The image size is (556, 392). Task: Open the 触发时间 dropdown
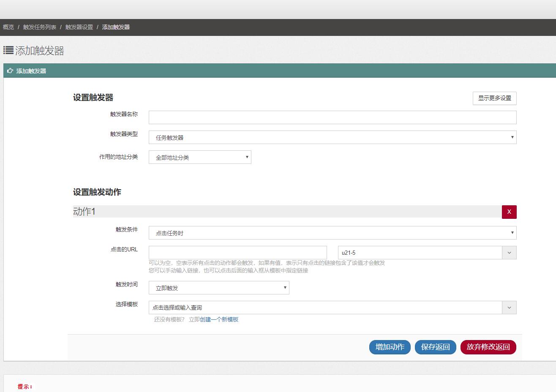[x=219, y=288]
